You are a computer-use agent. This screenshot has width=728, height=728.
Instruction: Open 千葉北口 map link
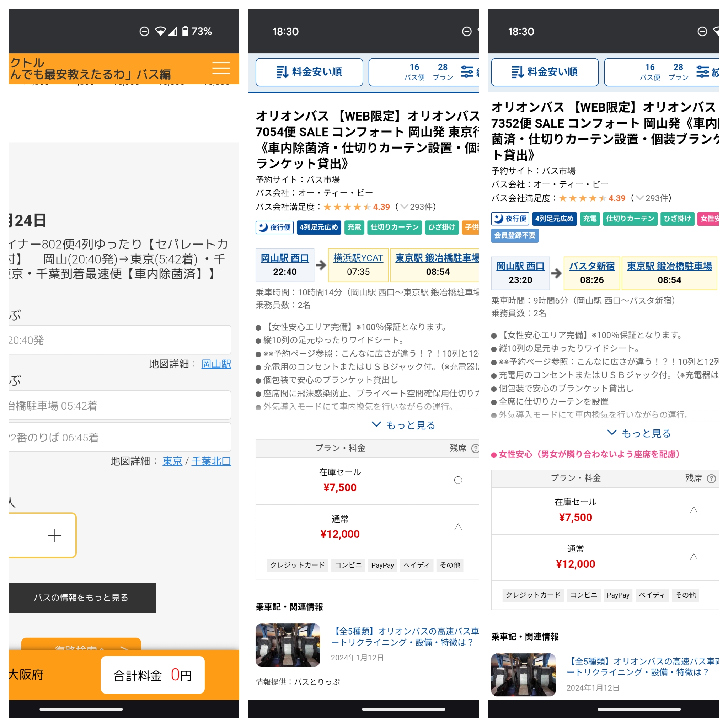[x=212, y=461]
